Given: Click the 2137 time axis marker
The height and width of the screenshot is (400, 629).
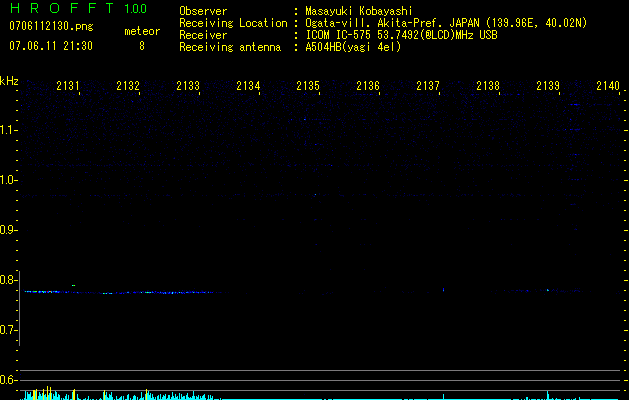Looking at the screenshot, I should pyautogui.click(x=428, y=86).
